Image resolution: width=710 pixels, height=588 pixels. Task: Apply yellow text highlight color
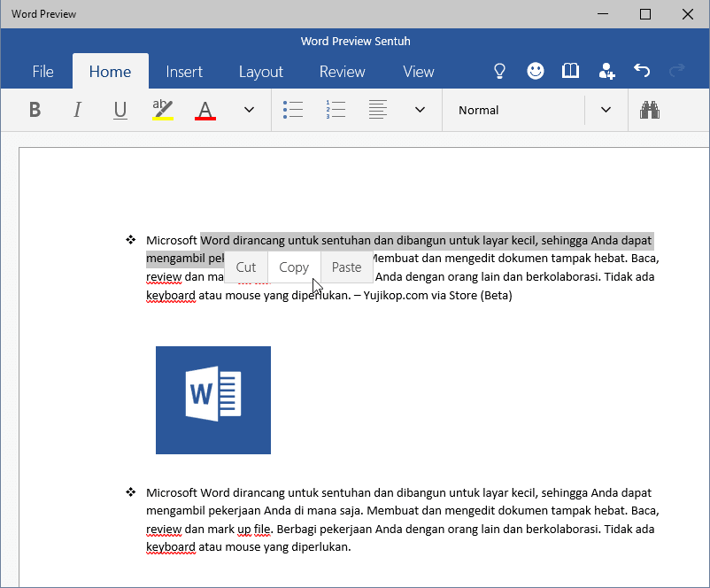(163, 110)
